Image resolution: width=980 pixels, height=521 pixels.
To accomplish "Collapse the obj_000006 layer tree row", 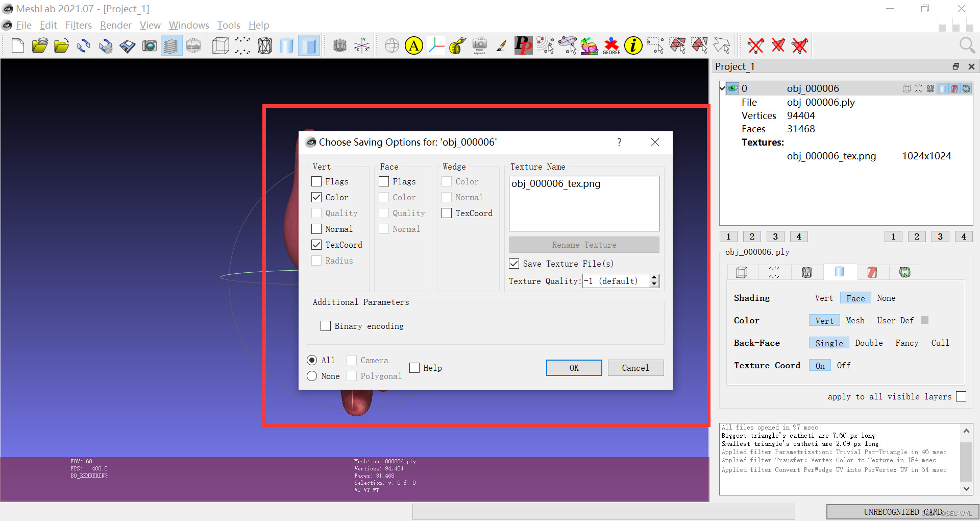I will 722,88.
